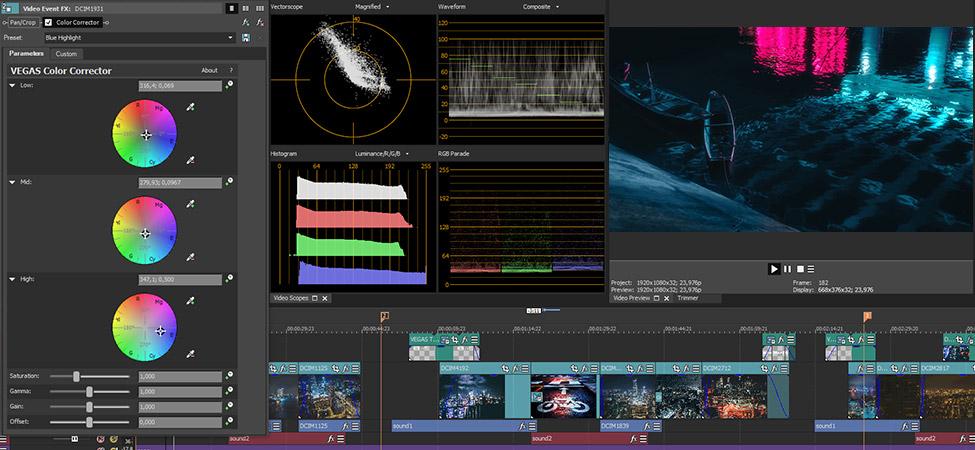This screenshot has width=975, height=450.
Task: Pick Low complementary color eyedropper, upper one
Action: [191, 108]
